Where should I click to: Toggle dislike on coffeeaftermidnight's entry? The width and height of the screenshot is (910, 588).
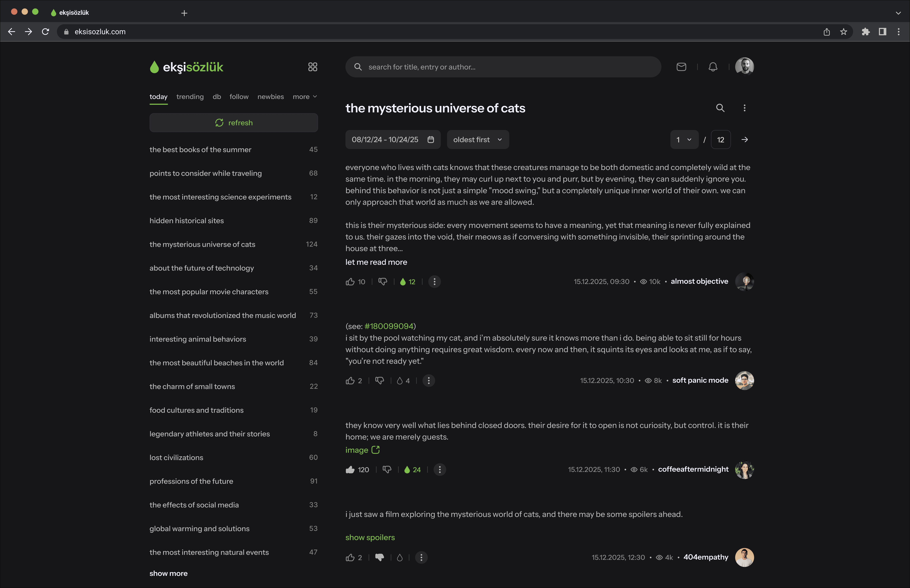(x=387, y=470)
